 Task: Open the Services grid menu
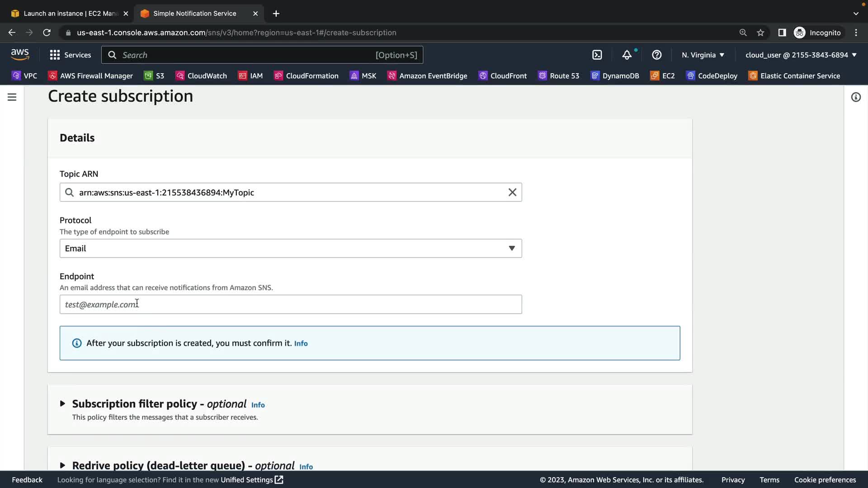click(70, 55)
